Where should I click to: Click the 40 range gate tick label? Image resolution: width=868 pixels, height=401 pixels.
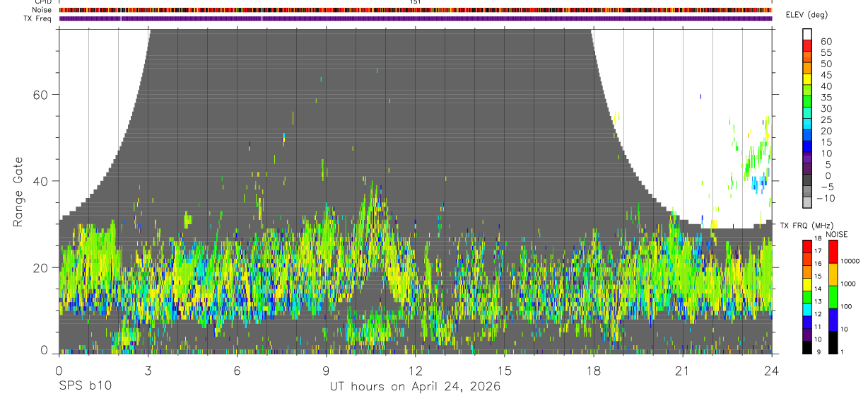click(40, 181)
